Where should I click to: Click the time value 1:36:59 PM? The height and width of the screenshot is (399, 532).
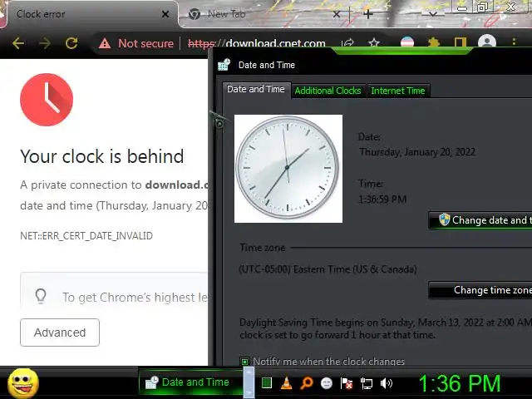pos(382,199)
